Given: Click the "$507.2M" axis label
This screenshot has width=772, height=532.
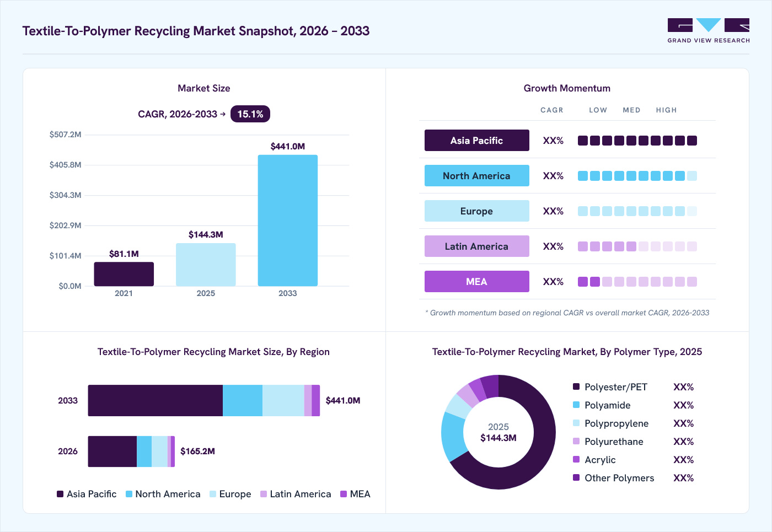Looking at the screenshot, I should 65,135.
